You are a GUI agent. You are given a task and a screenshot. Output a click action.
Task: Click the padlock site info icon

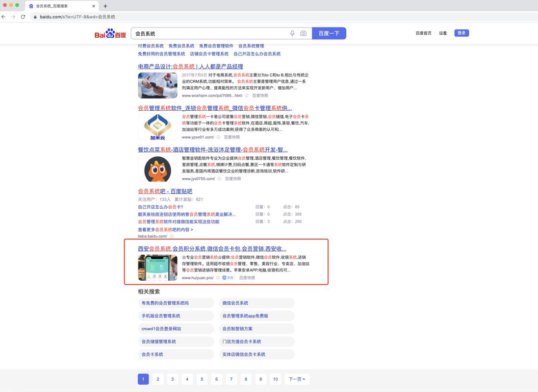[35, 17]
